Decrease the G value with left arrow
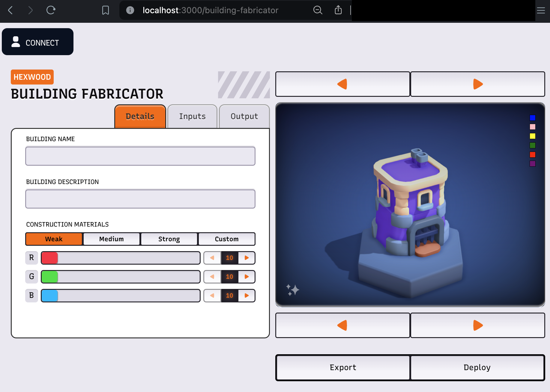The image size is (550, 392). 212,277
